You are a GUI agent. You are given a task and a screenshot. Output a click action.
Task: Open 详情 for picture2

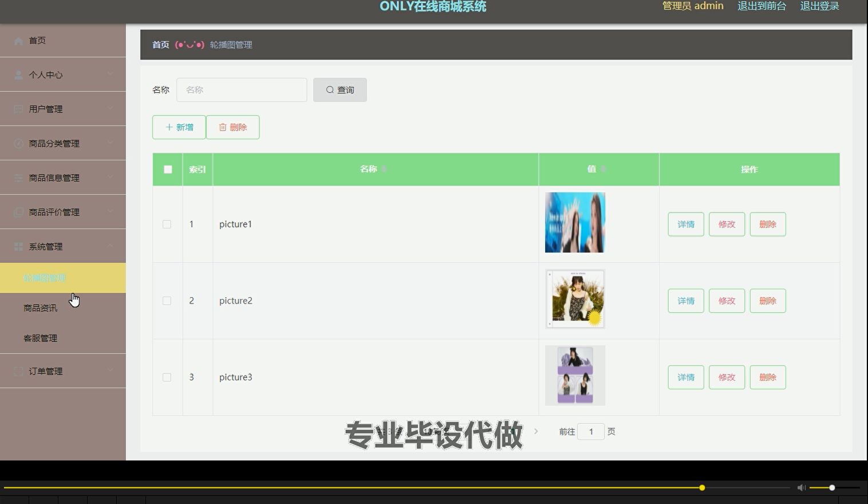coord(686,301)
